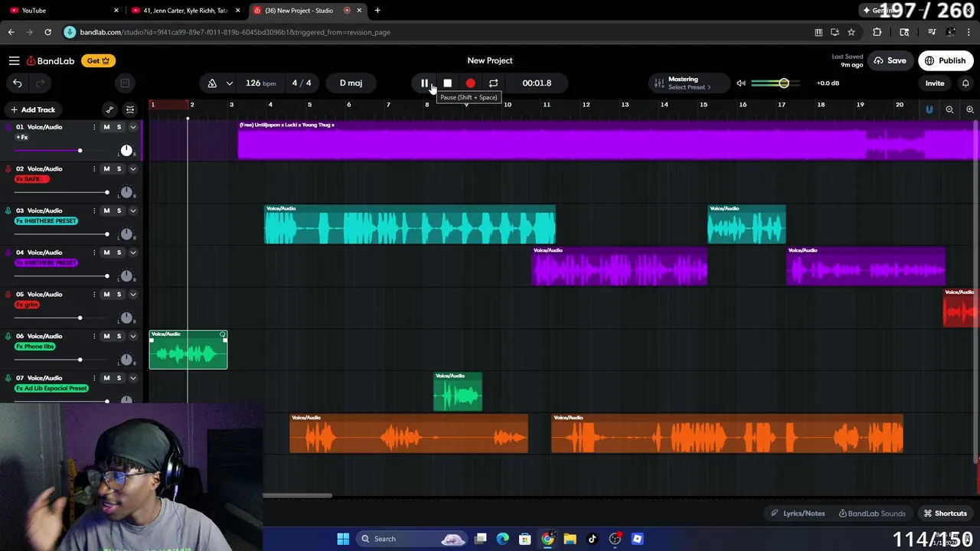Click the microphone icon on track 02
Image resolution: width=980 pixels, height=551 pixels.
coord(8,169)
